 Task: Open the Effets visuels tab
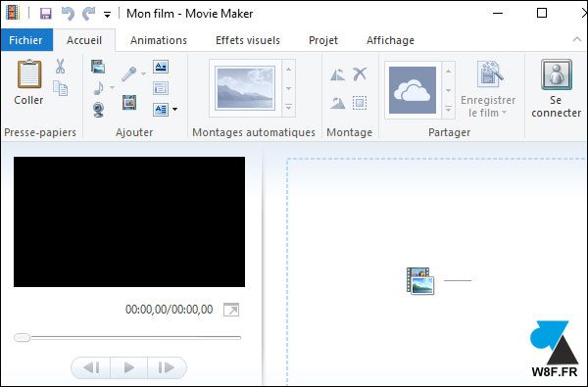click(248, 40)
